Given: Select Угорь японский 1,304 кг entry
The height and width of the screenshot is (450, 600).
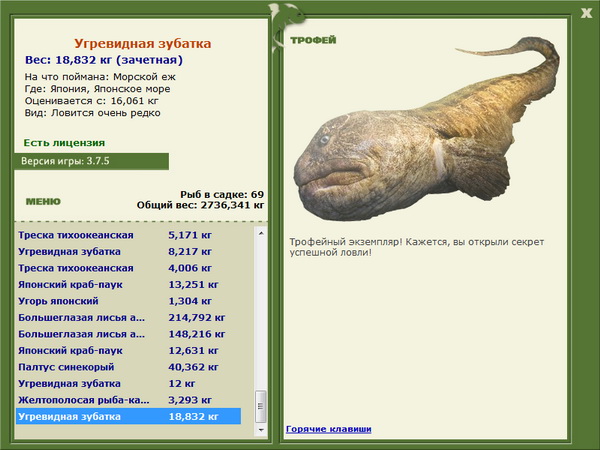Looking at the screenshot, I should coord(129,301).
